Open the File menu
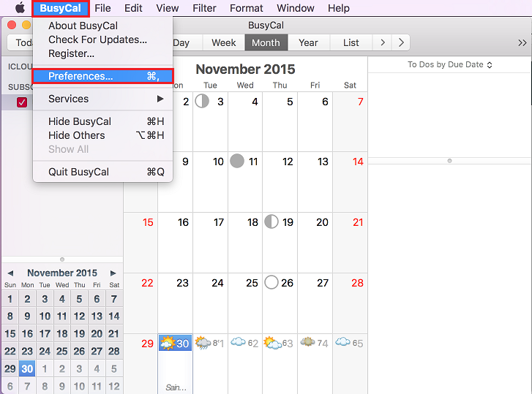The image size is (532, 394). point(102,8)
